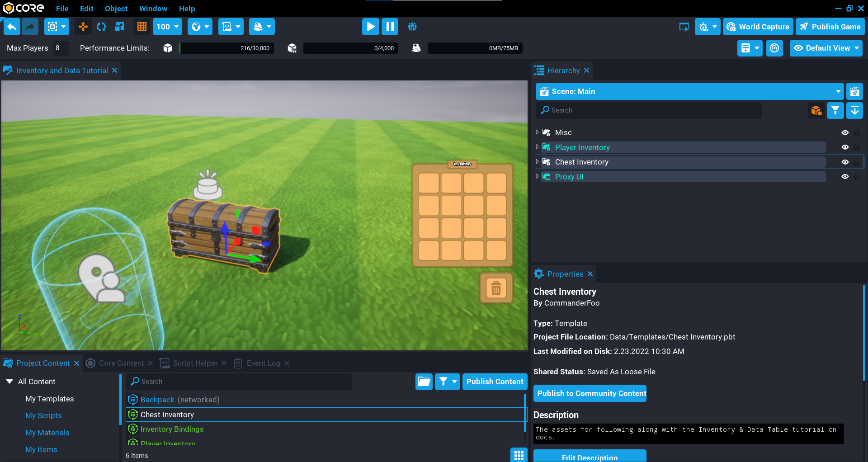Select the Move transform tool
Viewport: 868px width, 462px height.
tap(83, 27)
